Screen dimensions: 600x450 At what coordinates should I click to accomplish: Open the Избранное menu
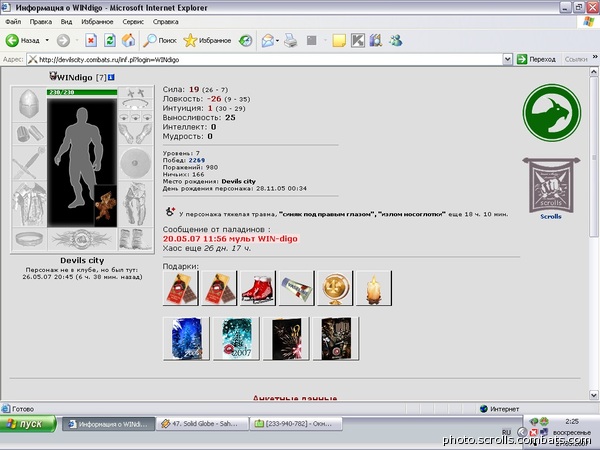[97, 22]
